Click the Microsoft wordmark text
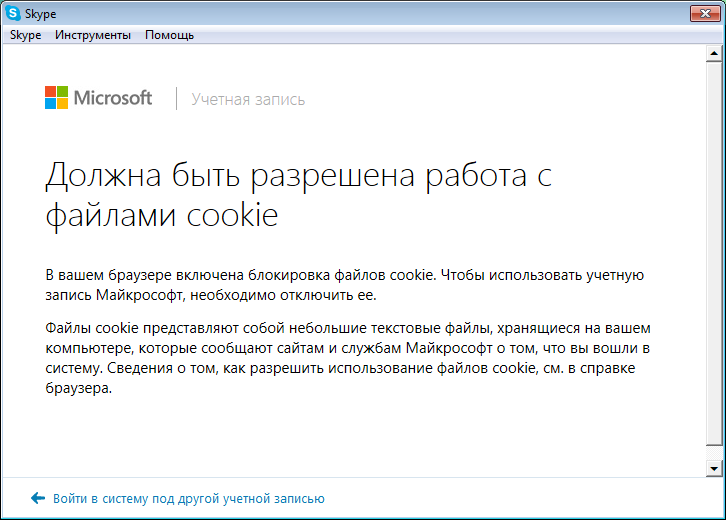The image size is (726, 520). point(113,98)
